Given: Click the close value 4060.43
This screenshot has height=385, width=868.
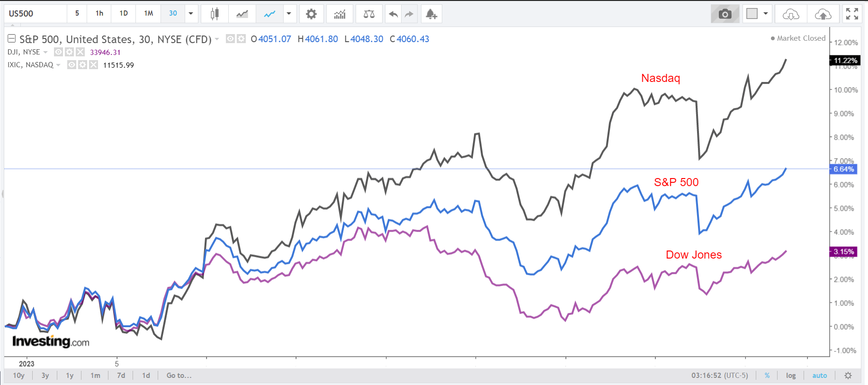Looking at the screenshot, I should point(413,39).
